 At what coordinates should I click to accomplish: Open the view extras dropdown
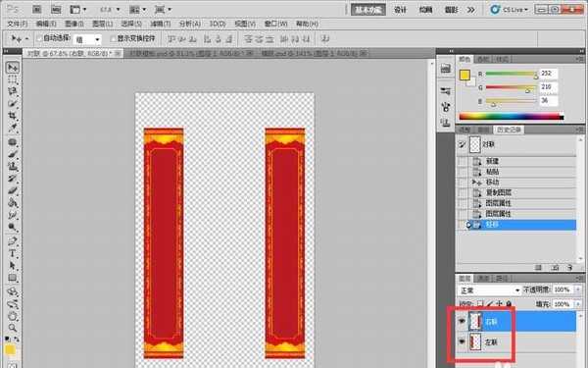pyautogui.click(x=78, y=10)
